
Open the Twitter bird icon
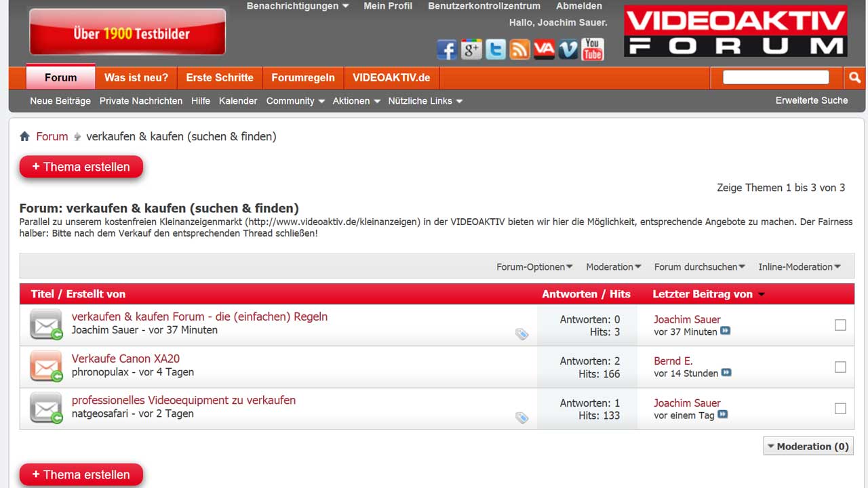click(495, 49)
